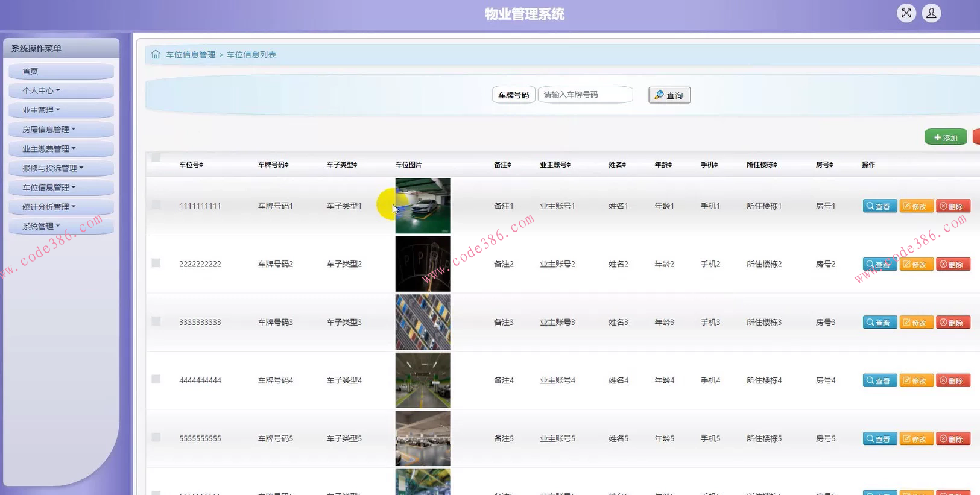Sort table by 房号 column header
The width and height of the screenshot is (980, 495).
click(x=824, y=165)
